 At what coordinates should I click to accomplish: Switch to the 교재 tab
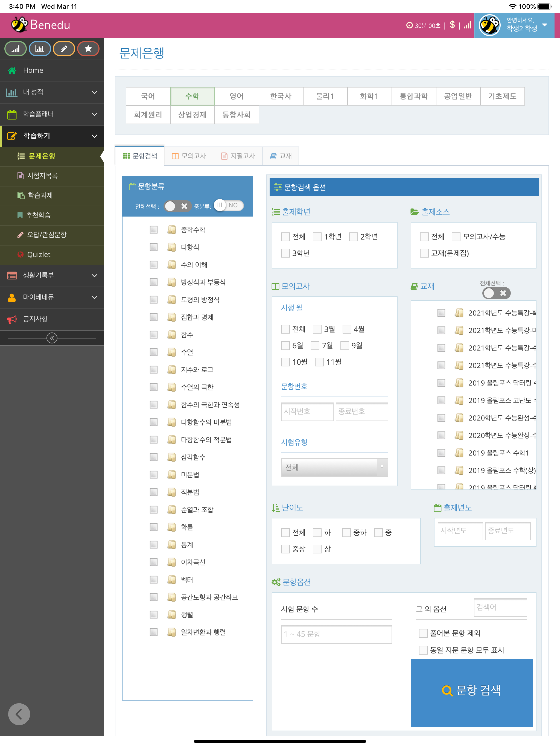click(x=281, y=156)
